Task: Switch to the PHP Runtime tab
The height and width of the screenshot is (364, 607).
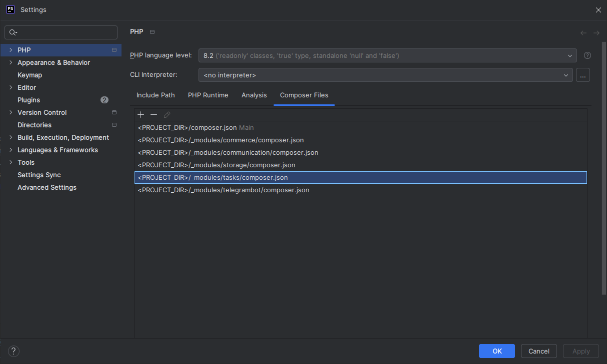Action: click(208, 95)
